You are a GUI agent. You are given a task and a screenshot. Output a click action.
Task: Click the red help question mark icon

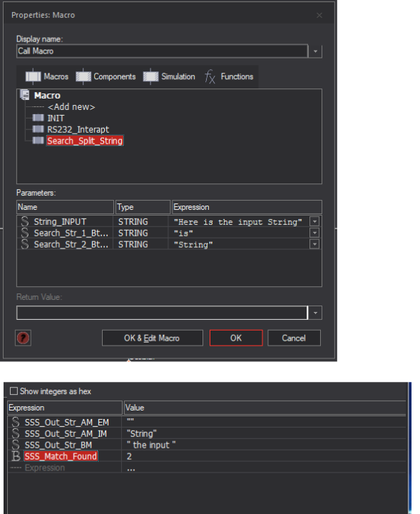coord(23,338)
